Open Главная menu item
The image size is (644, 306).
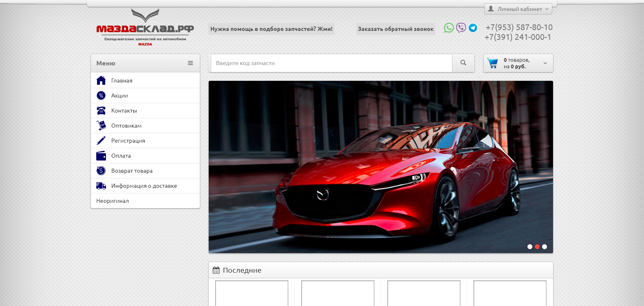click(x=145, y=80)
